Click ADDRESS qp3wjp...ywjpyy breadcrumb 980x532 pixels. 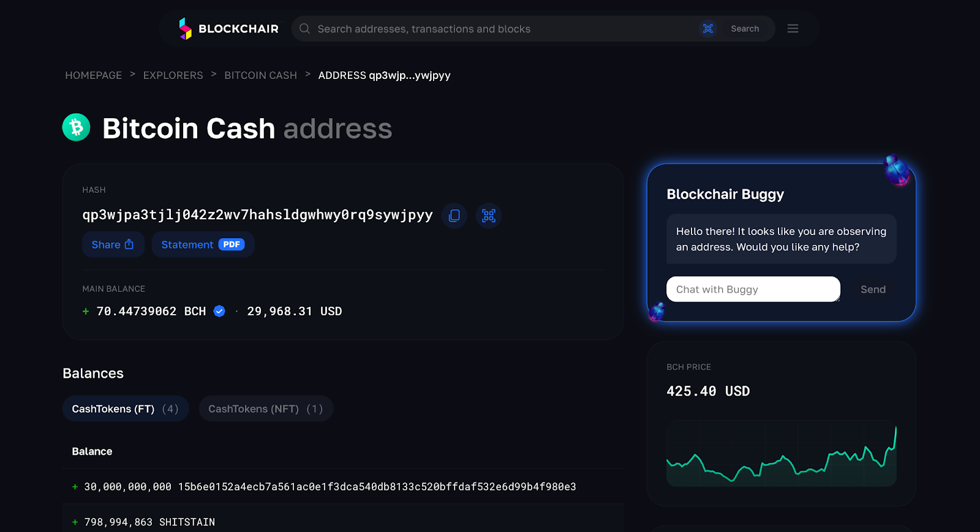pyautogui.click(x=384, y=75)
